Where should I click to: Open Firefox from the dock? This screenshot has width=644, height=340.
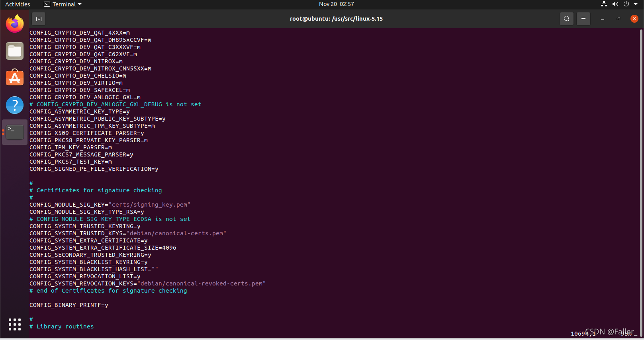(x=15, y=24)
